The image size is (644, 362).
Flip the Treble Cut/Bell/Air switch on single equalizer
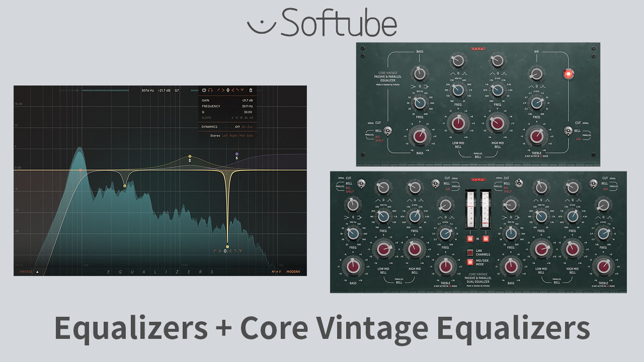[568, 131]
